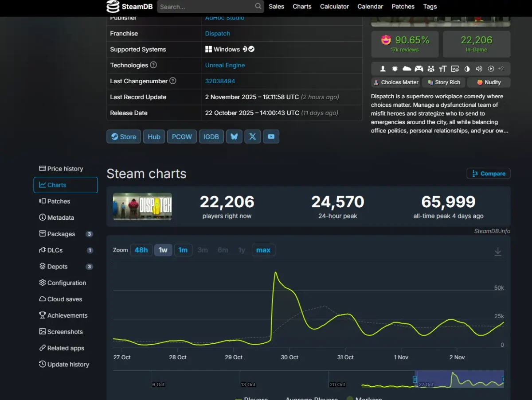Click the Compare button

(488, 173)
